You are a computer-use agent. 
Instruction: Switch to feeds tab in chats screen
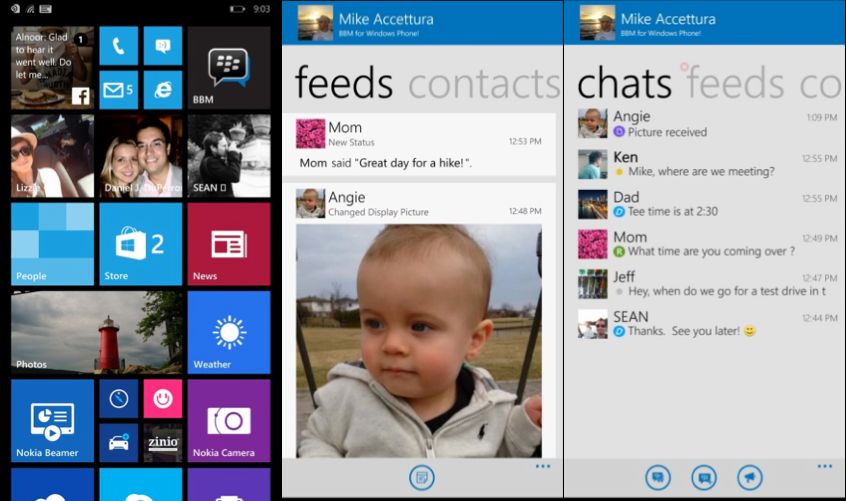click(x=735, y=84)
